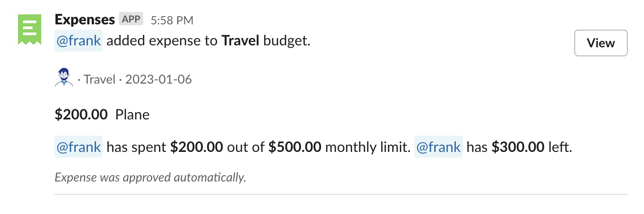Click the Plane expense description
Viewport: 644px width, 214px height.
(132, 115)
